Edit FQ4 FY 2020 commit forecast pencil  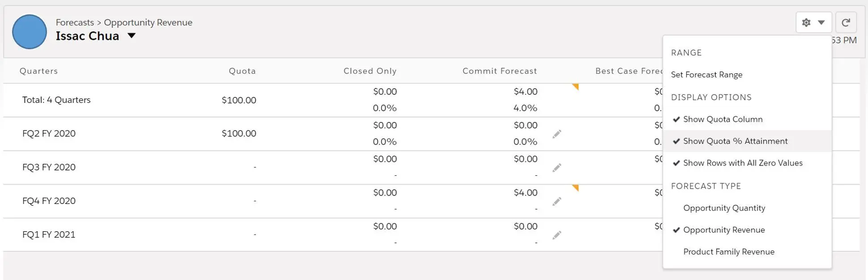tap(557, 201)
